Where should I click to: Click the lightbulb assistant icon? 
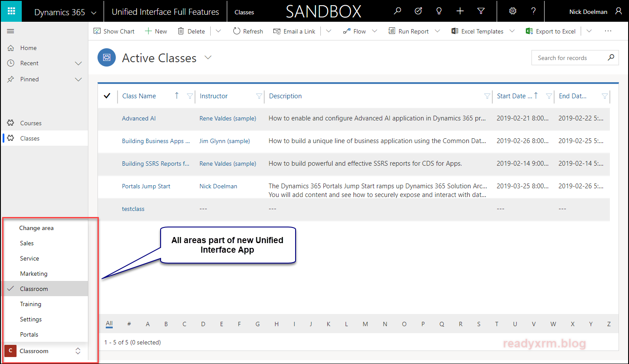pyautogui.click(x=439, y=11)
